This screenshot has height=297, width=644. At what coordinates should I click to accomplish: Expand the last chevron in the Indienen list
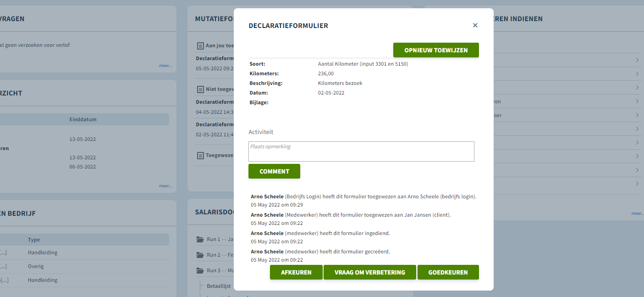(x=637, y=184)
